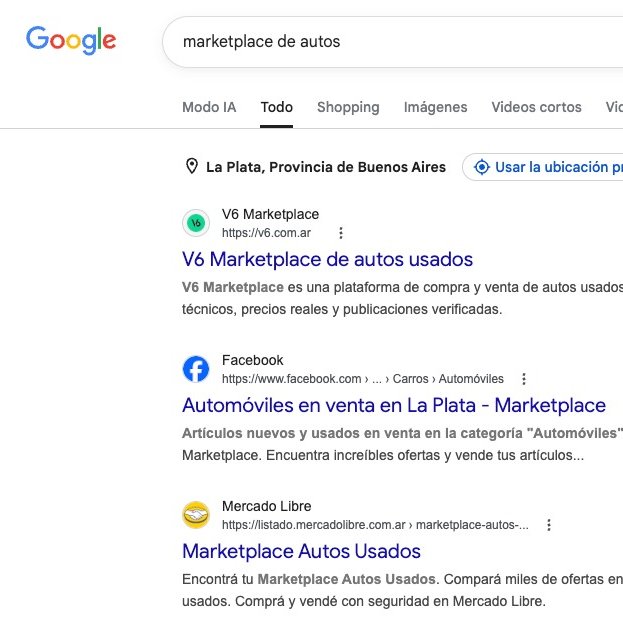This screenshot has height=623, width=623.
Task: Click the V6 Marketplace site name
Action: 270,215
